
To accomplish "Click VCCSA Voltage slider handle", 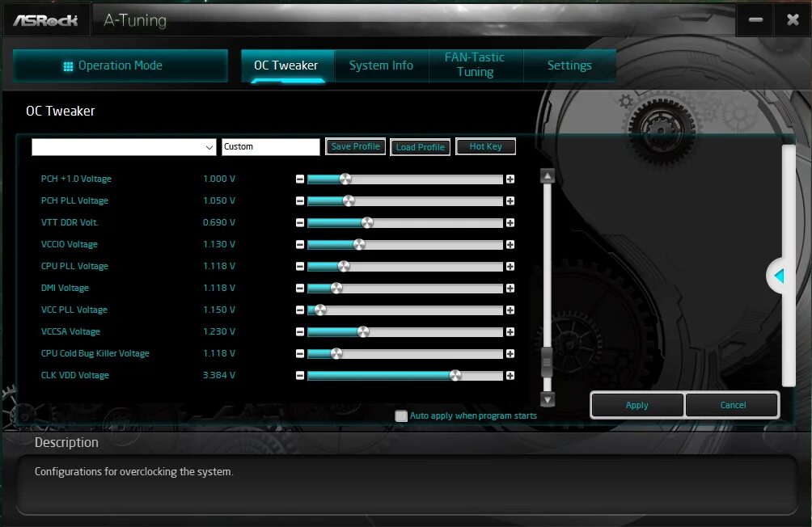I will pos(363,332).
